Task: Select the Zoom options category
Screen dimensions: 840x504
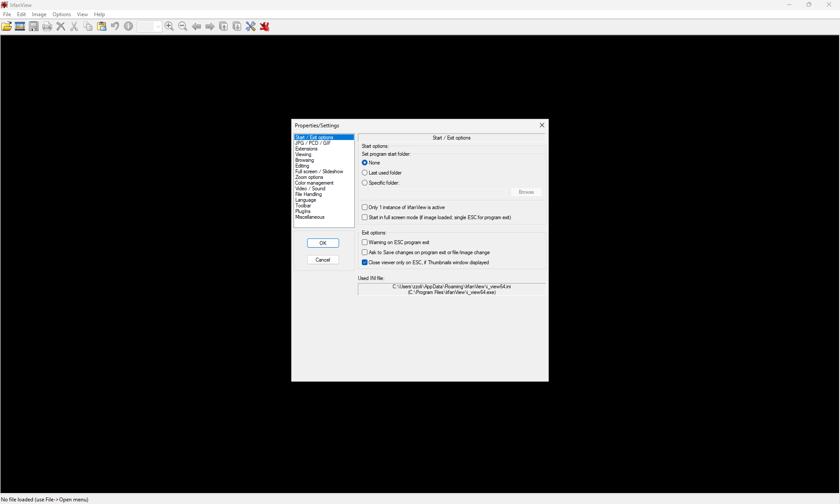Action: [324, 177]
